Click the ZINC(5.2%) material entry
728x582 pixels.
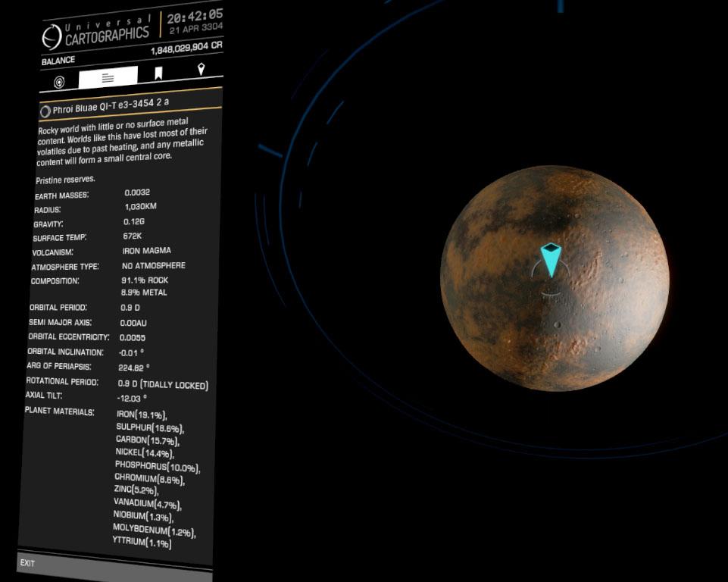coord(136,490)
